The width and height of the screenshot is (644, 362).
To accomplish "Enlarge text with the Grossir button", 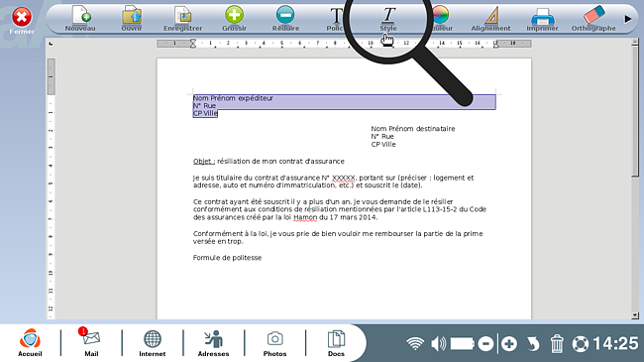I will pyautogui.click(x=234, y=19).
